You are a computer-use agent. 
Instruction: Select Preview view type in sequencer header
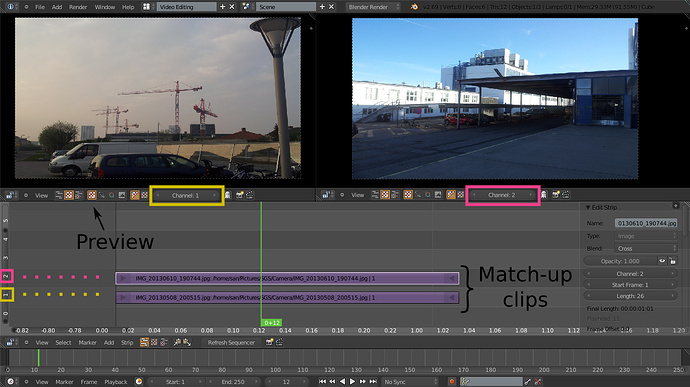pyautogui.click(x=154, y=342)
